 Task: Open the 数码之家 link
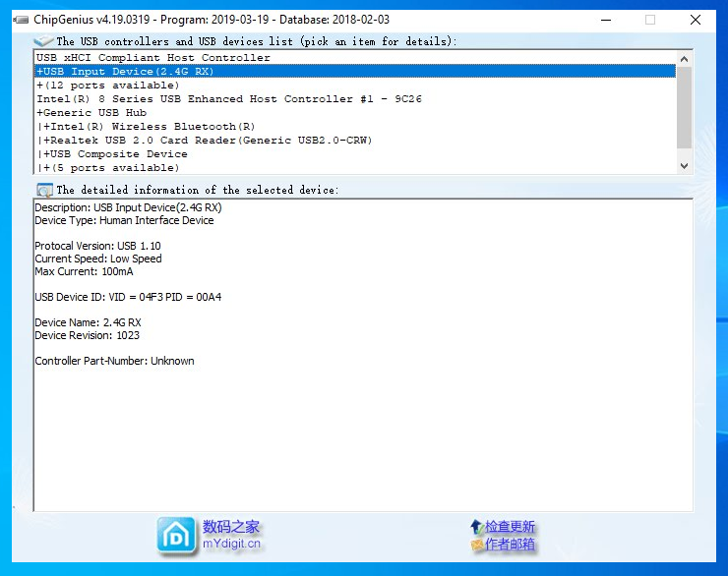(231, 527)
